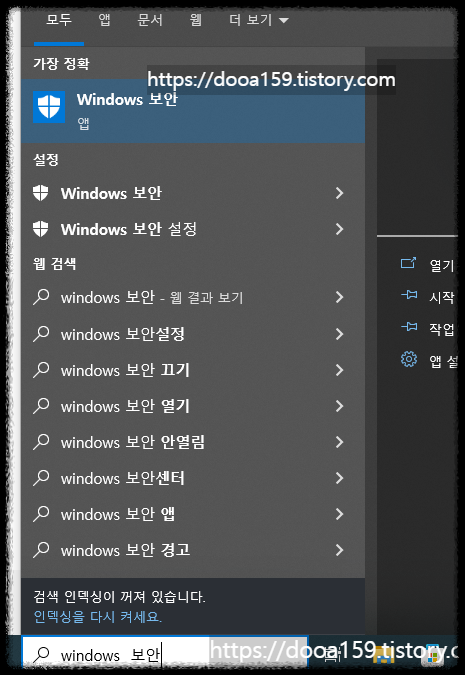Select the 'Windows 보안' settings result text
This screenshot has width=465, height=675.
pyautogui.click(x=111, y=193)
